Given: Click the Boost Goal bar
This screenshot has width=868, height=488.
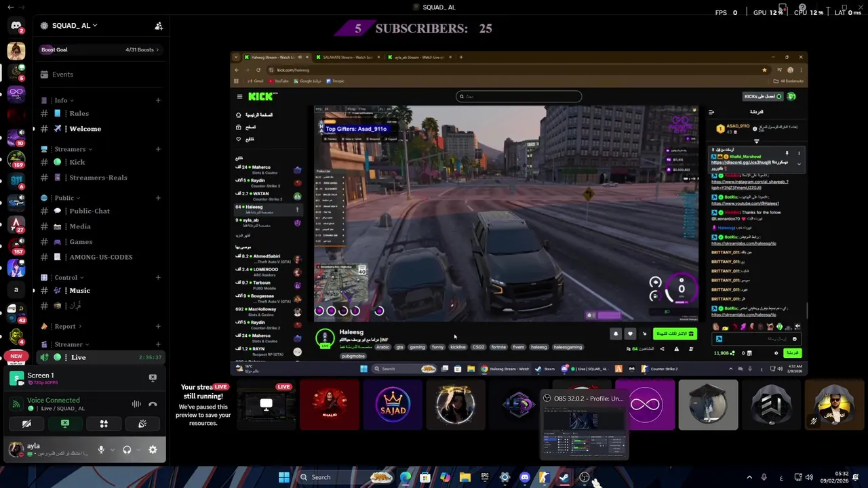Looking at the screenshot, I should click(x=100, y=49).
